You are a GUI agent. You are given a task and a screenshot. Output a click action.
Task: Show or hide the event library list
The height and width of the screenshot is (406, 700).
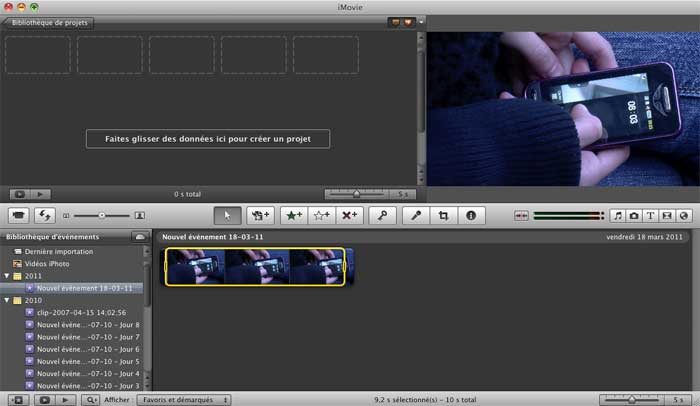pos(18,400)
